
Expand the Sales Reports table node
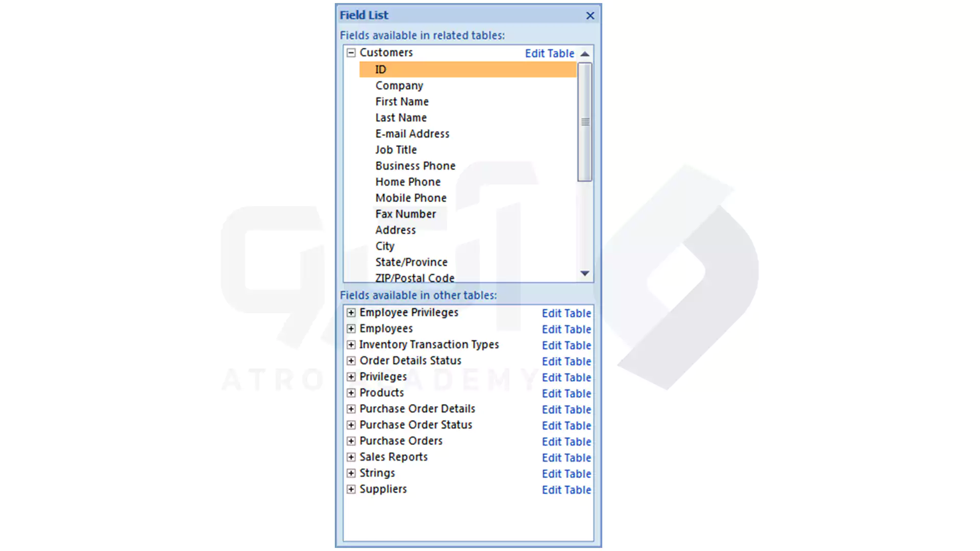pyautogui.click(x=351, y=456)
